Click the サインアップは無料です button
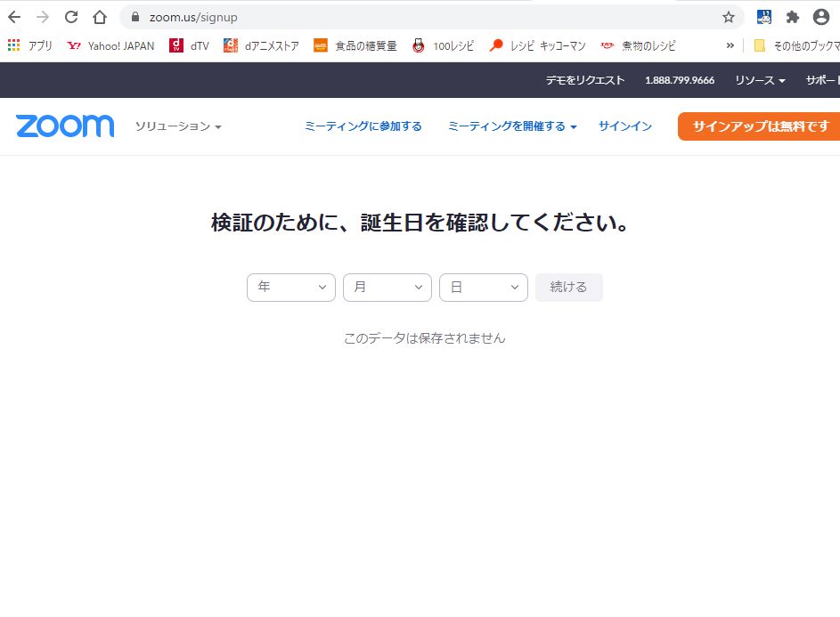Screen dimensions: 840x617 [x=760, y=126]
